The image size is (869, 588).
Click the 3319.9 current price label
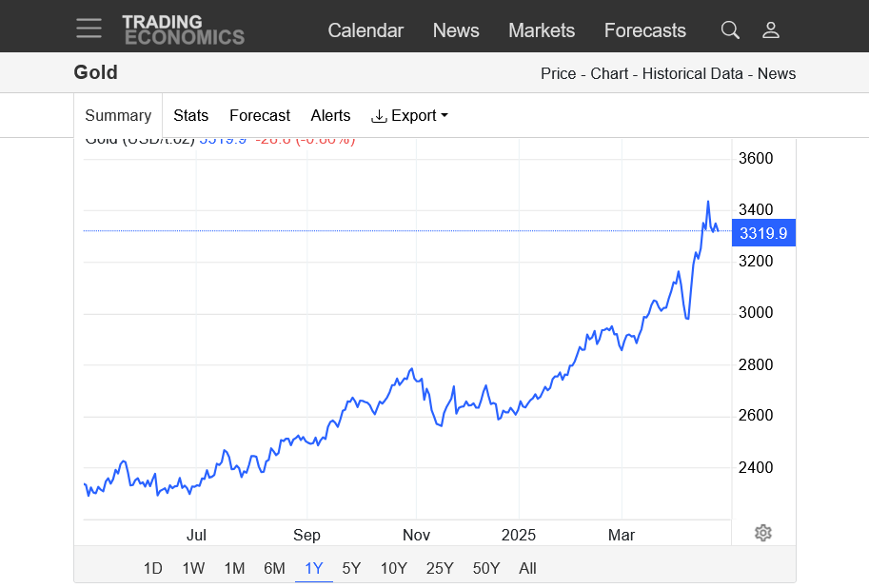tap(763, 233)
